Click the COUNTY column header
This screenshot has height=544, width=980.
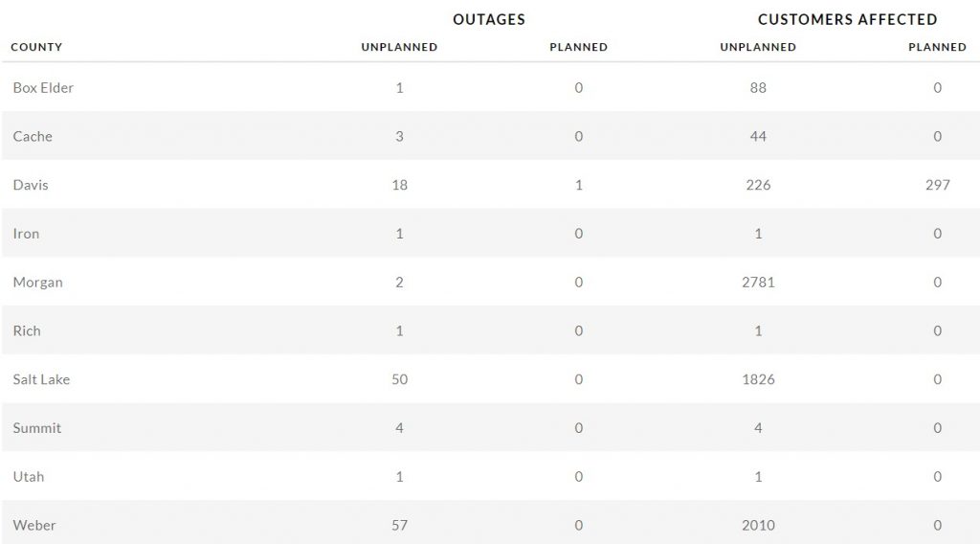36,47
